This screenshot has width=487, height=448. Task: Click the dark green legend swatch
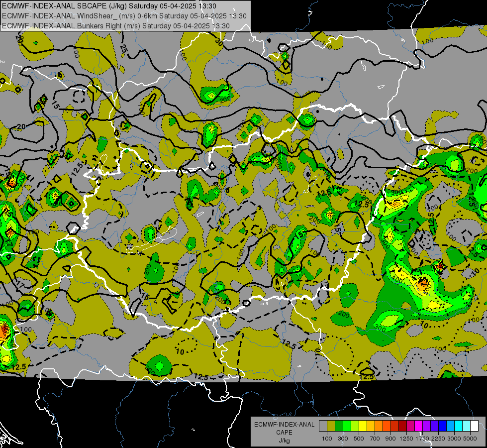point(339,426)
